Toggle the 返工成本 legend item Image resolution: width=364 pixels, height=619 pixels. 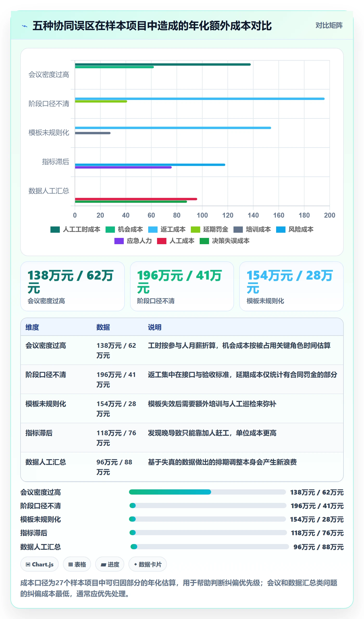click(167, 229)
